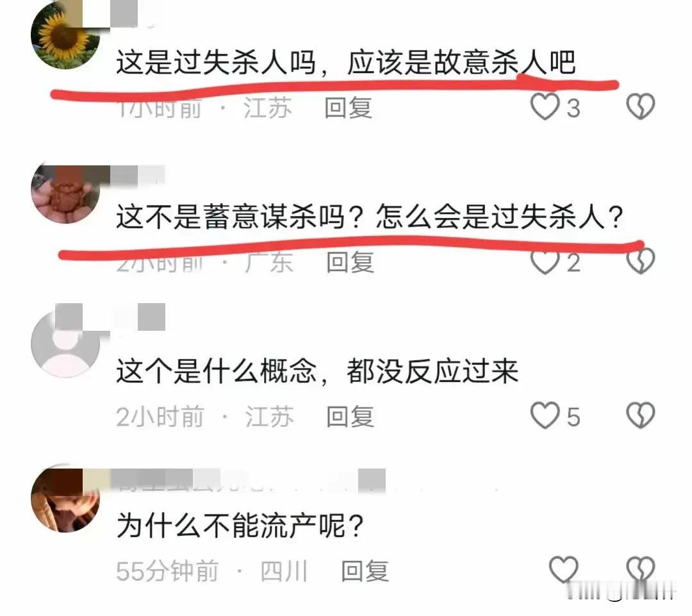Select comment text 这不是蓄意谋杀吗？
Image resolution: width=692 pixels, height=616 pixels.
pos(240,217)
